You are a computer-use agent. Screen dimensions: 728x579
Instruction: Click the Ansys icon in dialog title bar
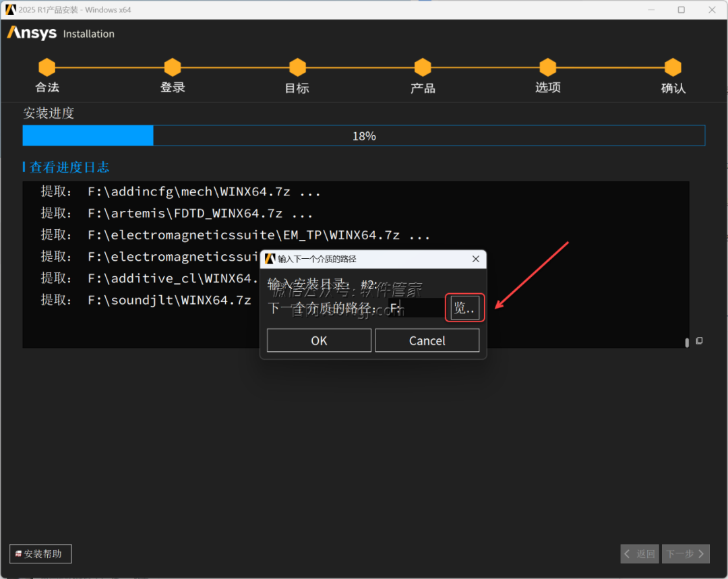click(270, 259)
